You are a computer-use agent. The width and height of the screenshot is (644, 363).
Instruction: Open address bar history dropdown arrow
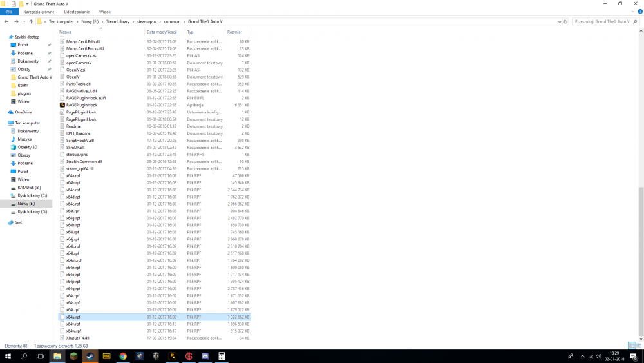[560, 21]
